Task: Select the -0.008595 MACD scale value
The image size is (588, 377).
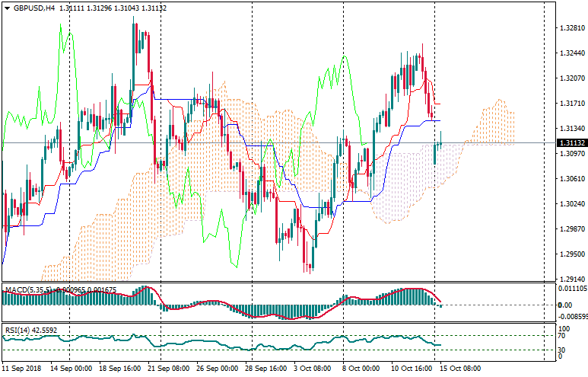Action: [572, 315]
